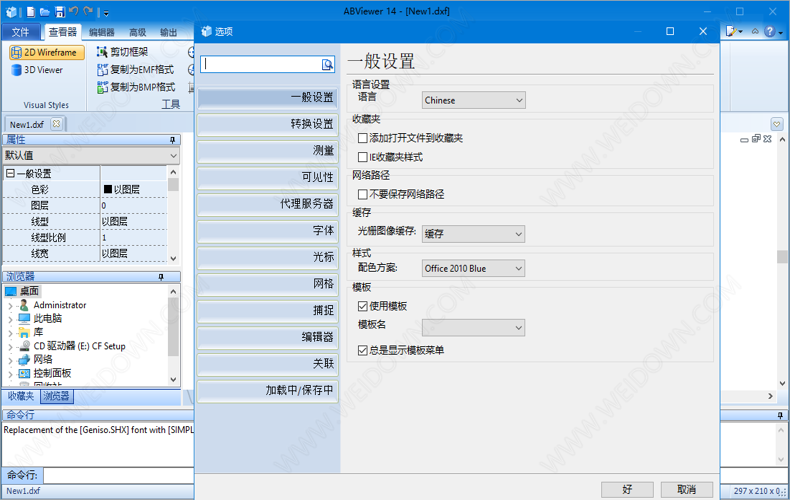The height and width of the screenshot is (500, 790).
Task: Click the browser tree scroll down arrow
Action: point(173,380)
